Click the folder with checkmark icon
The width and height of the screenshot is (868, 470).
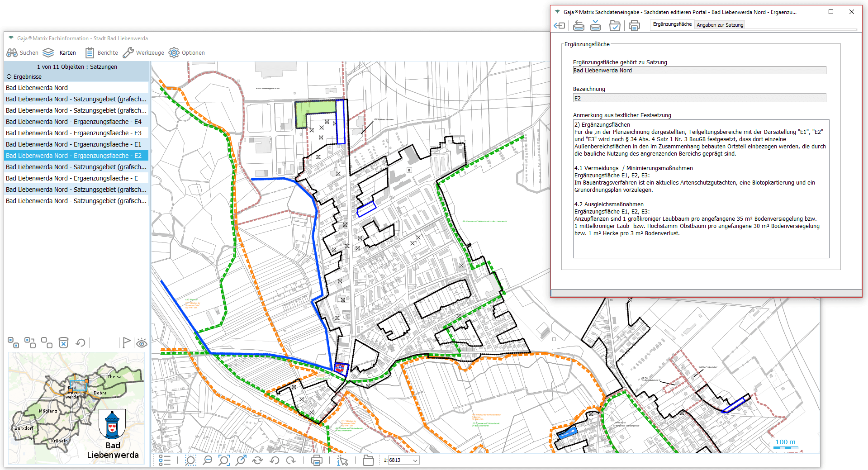pyautogui.click(x=615, y=26)
